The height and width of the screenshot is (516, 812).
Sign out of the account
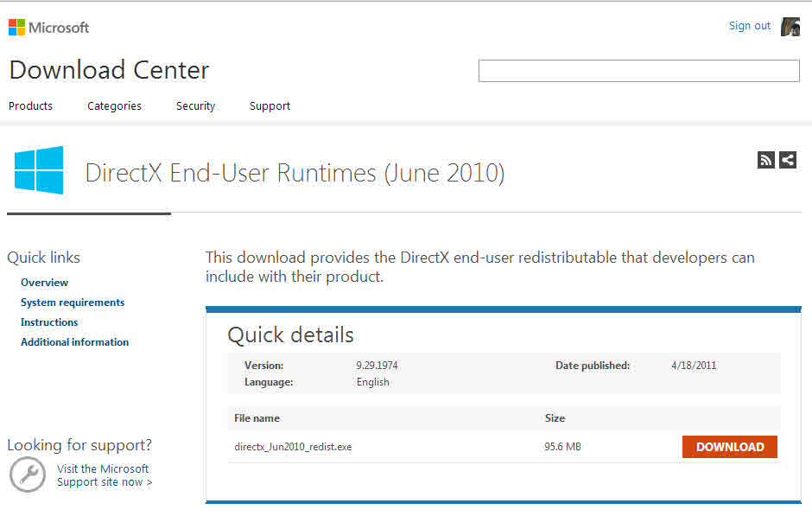[749, 26]
